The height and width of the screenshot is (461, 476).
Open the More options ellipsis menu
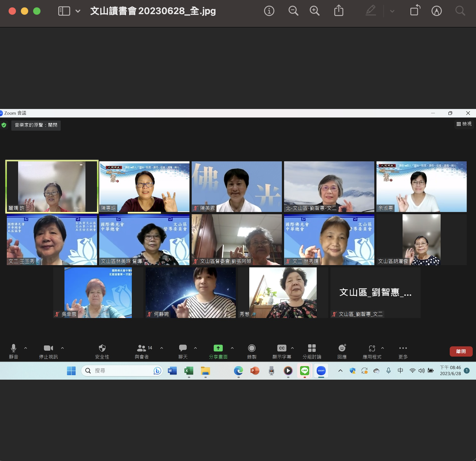pos(403,348)
